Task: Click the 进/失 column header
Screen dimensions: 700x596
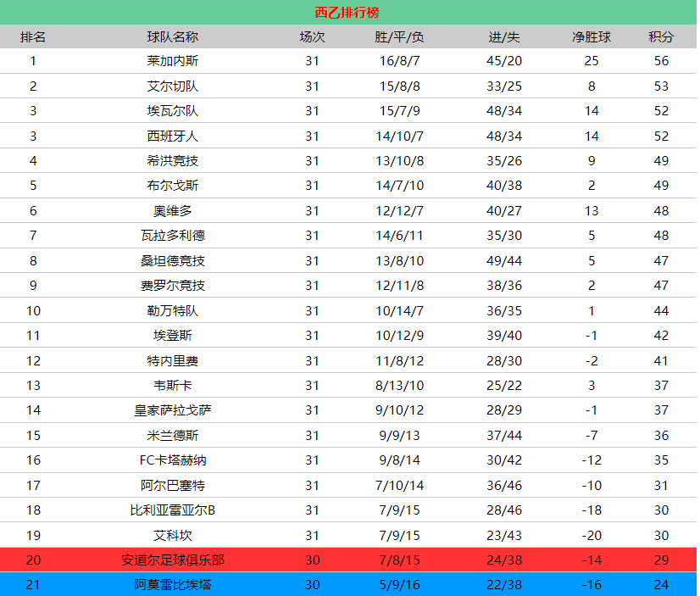Action: [504, 36]
